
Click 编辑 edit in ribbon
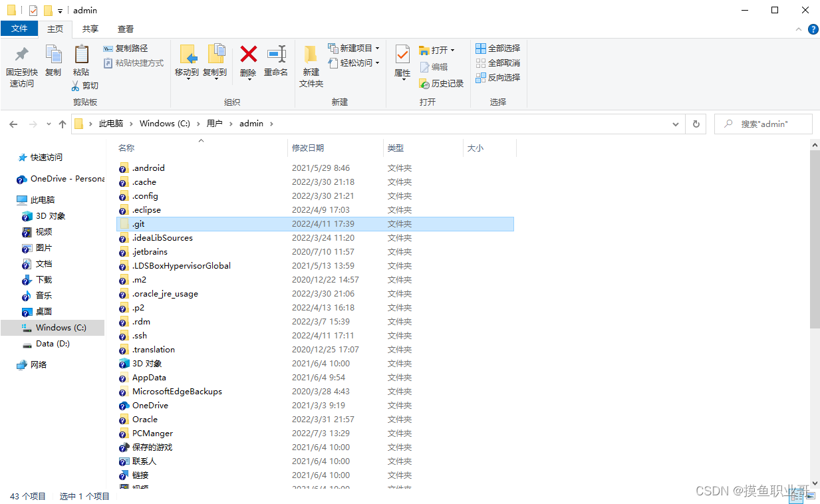434,67
